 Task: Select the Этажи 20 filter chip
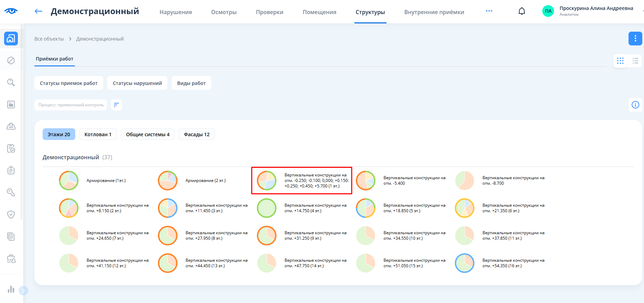point(59,134)
